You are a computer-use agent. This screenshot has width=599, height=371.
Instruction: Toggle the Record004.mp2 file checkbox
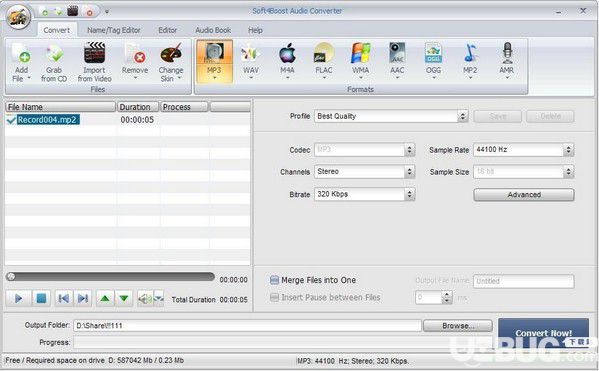point(11,120)
